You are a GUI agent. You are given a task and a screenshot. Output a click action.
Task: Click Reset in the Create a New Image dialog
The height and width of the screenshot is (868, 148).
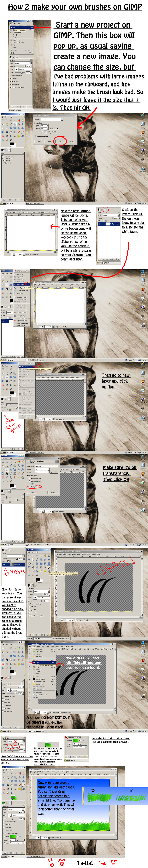(50, 142)
